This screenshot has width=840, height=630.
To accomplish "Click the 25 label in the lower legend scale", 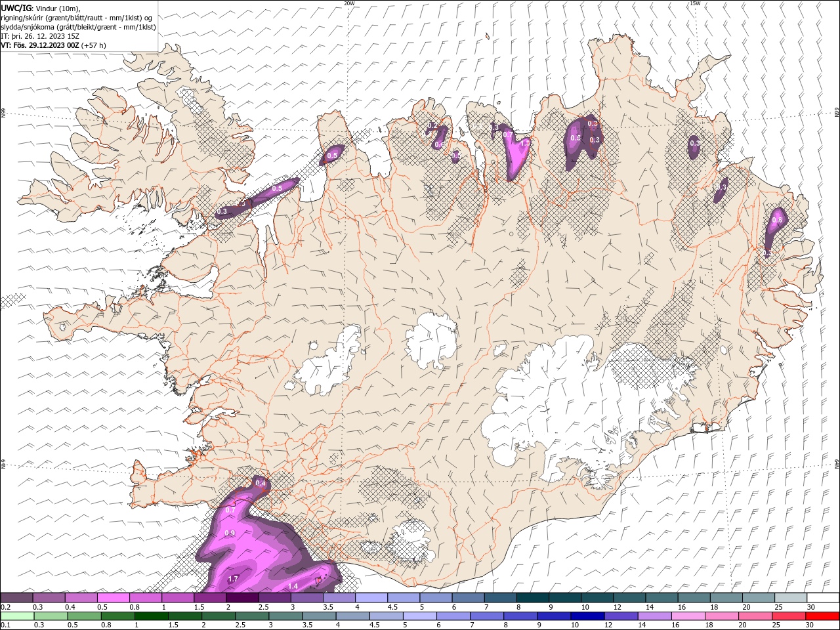I will [776, 625].
